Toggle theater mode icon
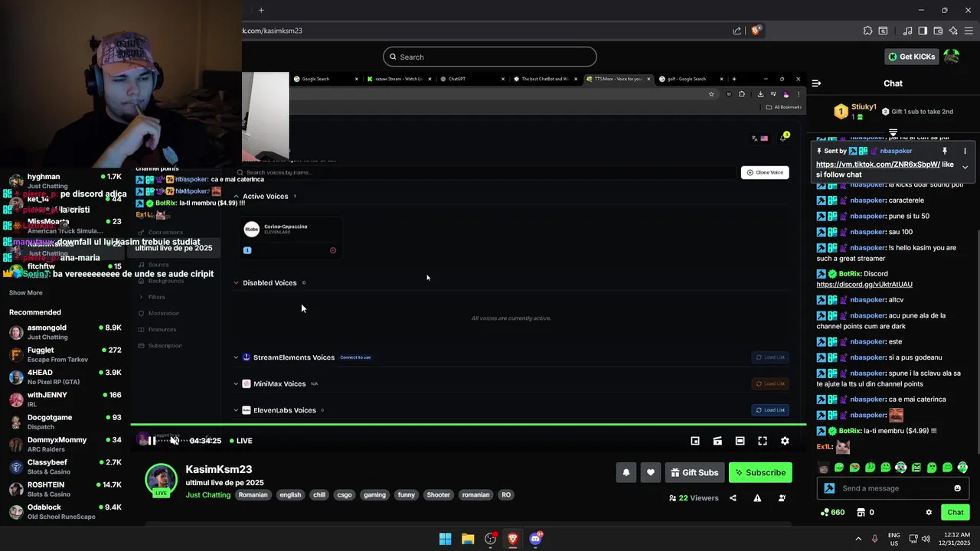Screen dimensions: 980x551 740,441
